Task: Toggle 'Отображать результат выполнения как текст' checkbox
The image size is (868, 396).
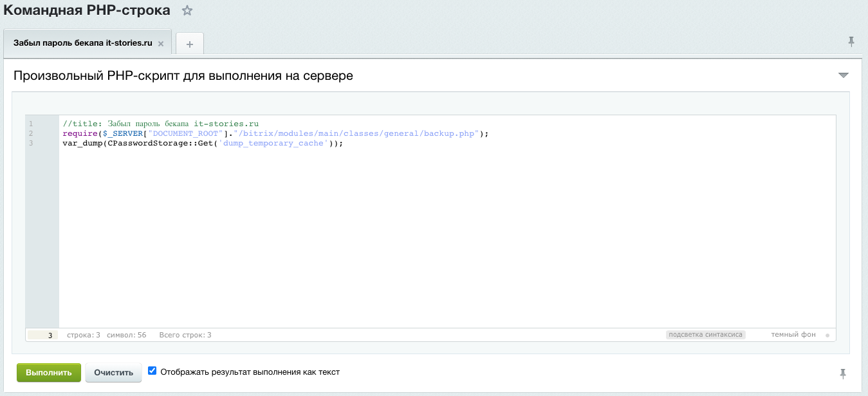Action: point(152,371)
